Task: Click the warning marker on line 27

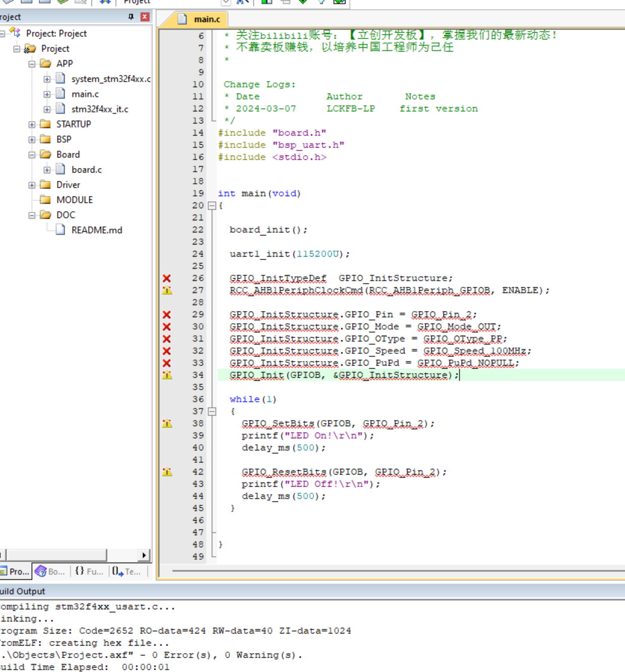Action: (x=166, y=290)
